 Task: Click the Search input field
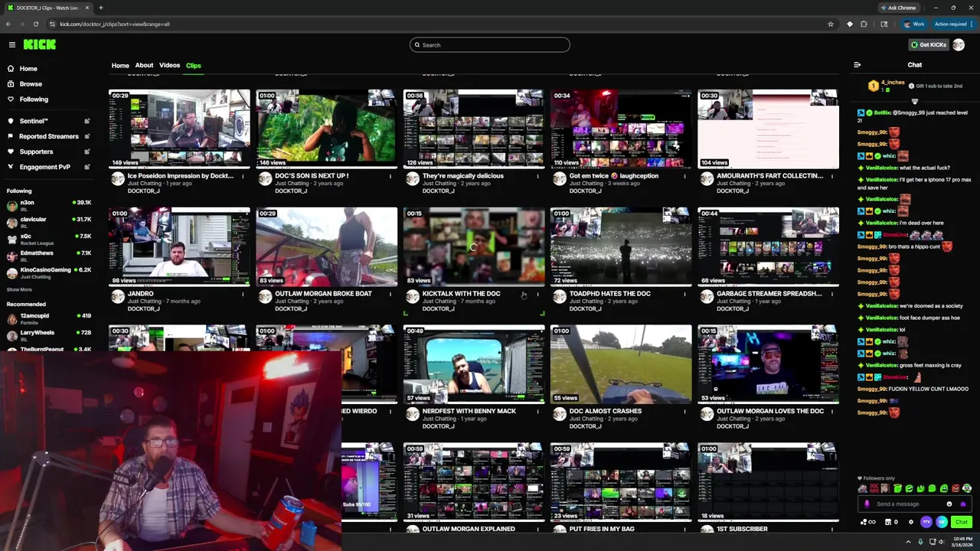pyautogui.click(x=490, y=44)
